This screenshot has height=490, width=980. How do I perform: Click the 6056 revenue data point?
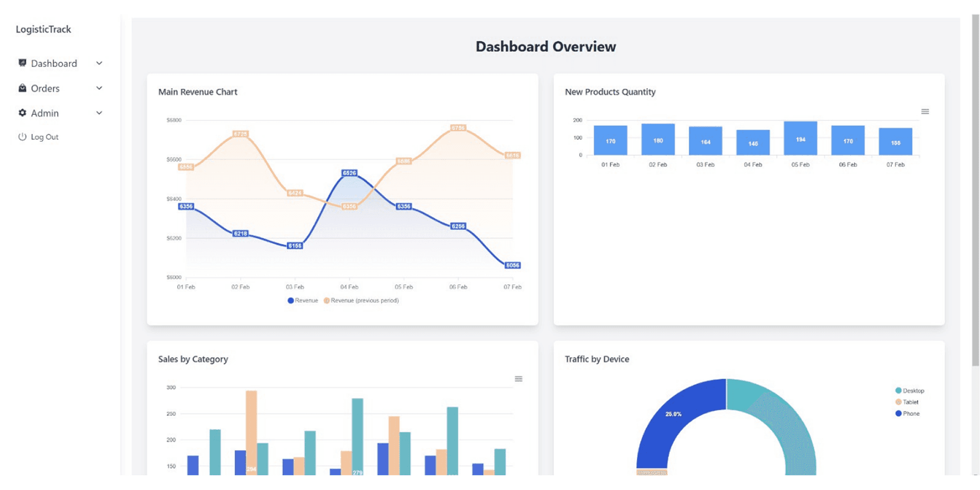tap(513, 265)
